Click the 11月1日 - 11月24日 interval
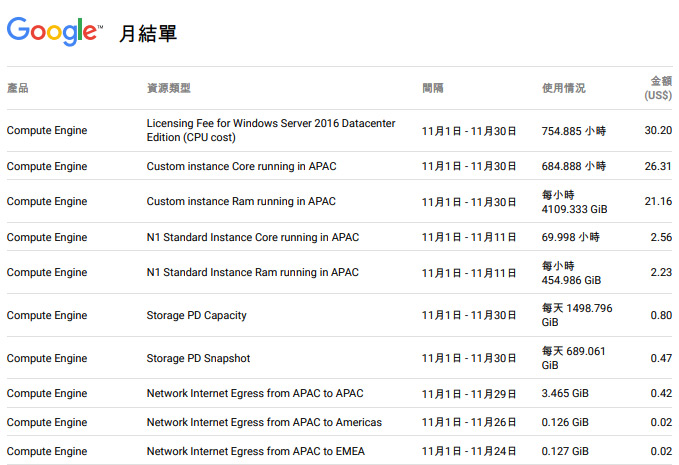This screenshot has width=679, height=465. 469,452
